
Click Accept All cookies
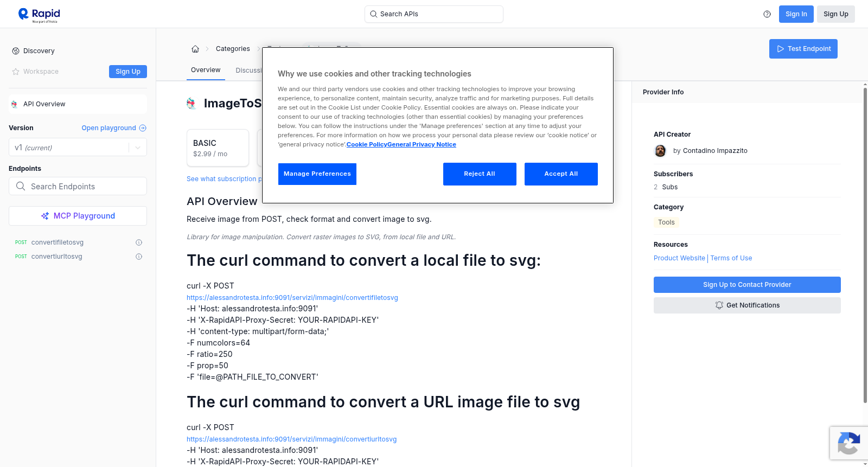tap(561, 174)
